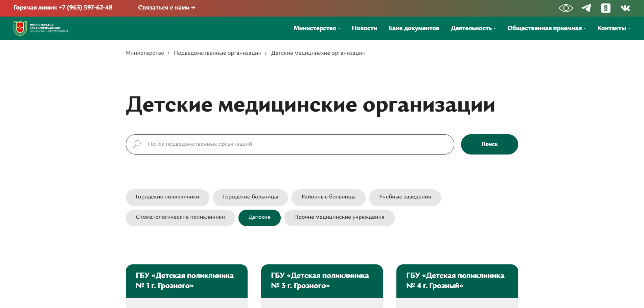Open the VK social icon
Screen dimensions: 644x308
click(x=625, y=8)
